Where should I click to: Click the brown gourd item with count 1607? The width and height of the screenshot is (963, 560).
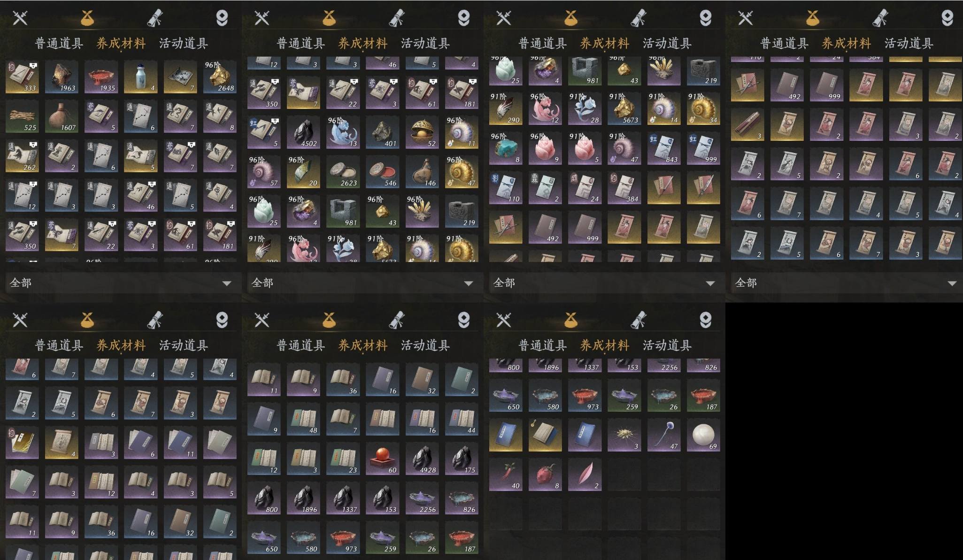pyautogui.click(x=62, y=116)
